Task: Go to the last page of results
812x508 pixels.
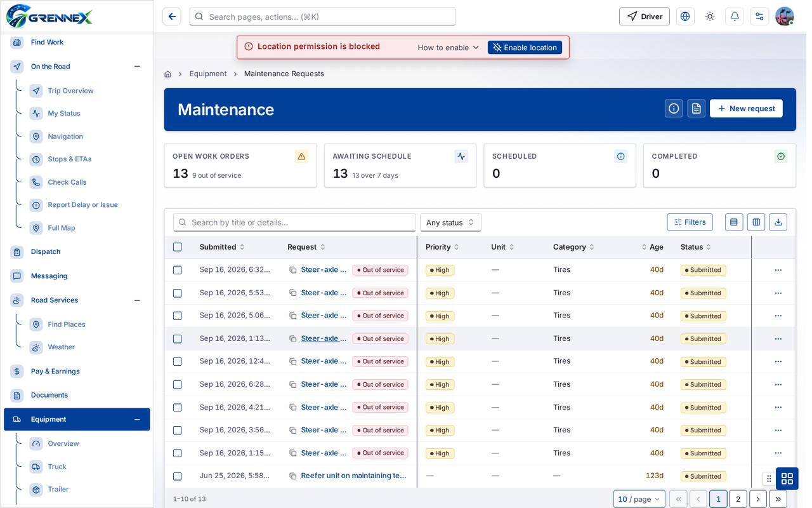Action: [x=778, y=499]
